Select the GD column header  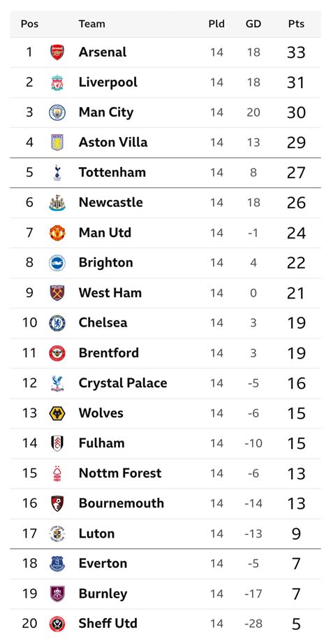click(x=253, y=24)
